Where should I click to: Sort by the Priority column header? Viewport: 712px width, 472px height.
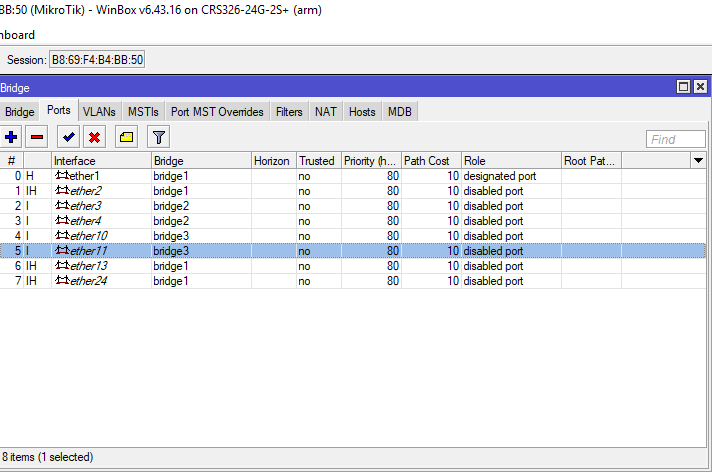pos(371,160)
